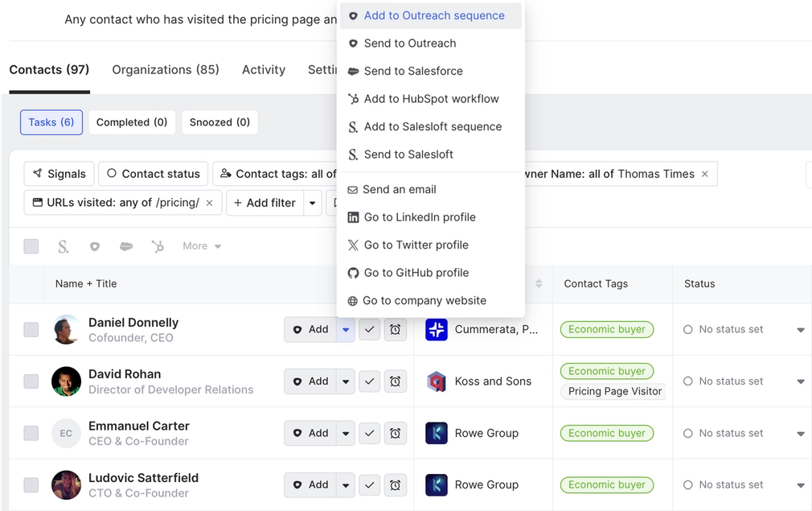Viewport: 812px width, 511px height.
Task: Snooze David Rohan's task with alarm icon
Action: pos(395,381)
